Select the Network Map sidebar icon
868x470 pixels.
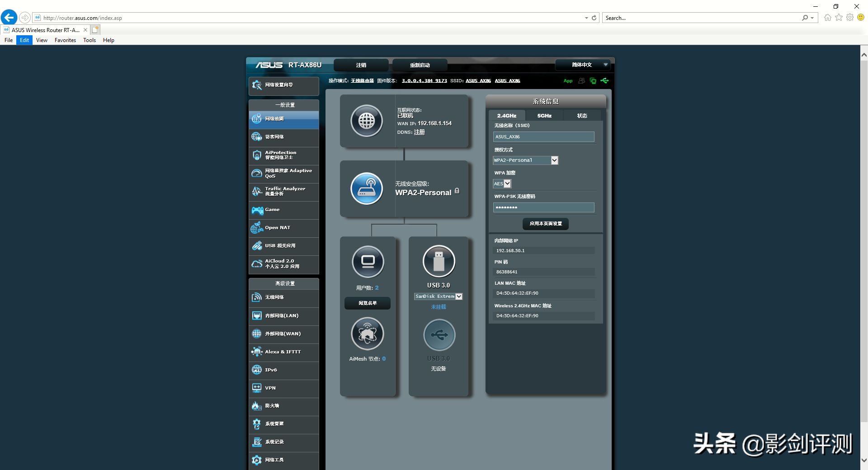pyautogui.click(x=257, y=119)
